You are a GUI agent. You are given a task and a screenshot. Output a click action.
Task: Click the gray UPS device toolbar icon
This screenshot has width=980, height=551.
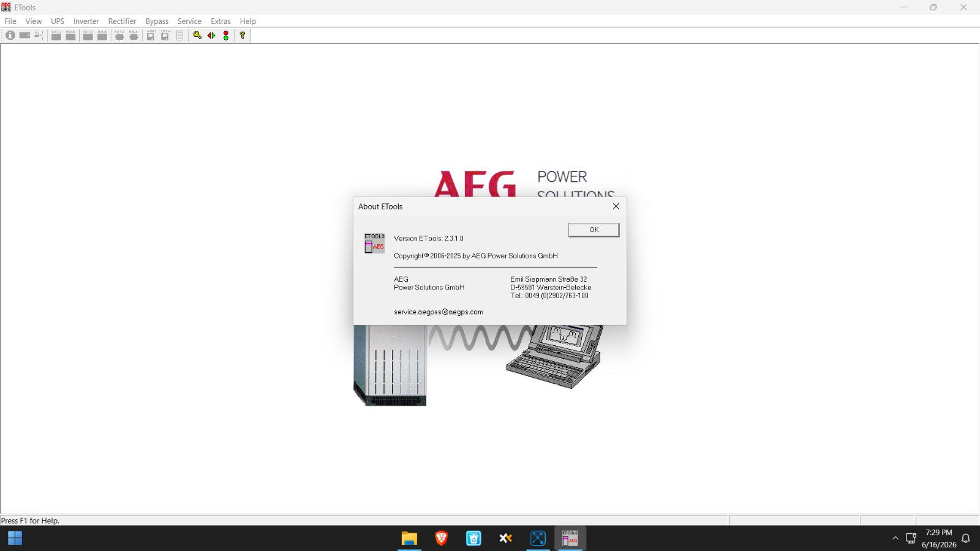point(24,36)
